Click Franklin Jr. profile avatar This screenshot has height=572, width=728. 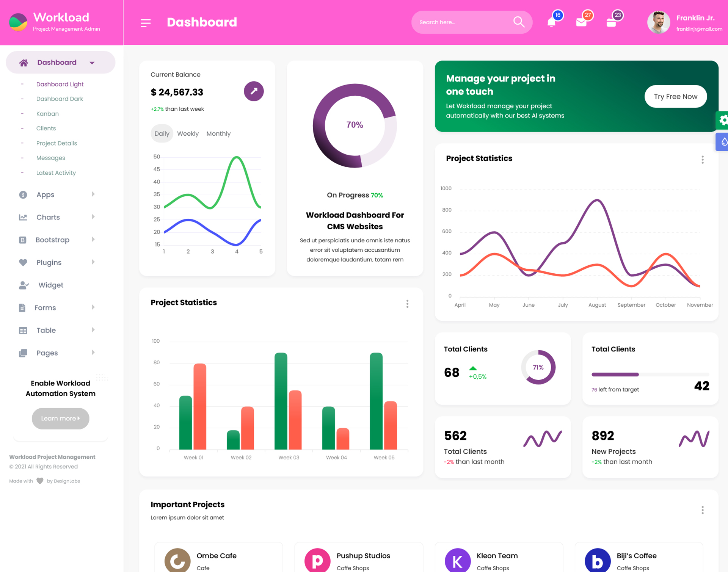pos(659,22)
